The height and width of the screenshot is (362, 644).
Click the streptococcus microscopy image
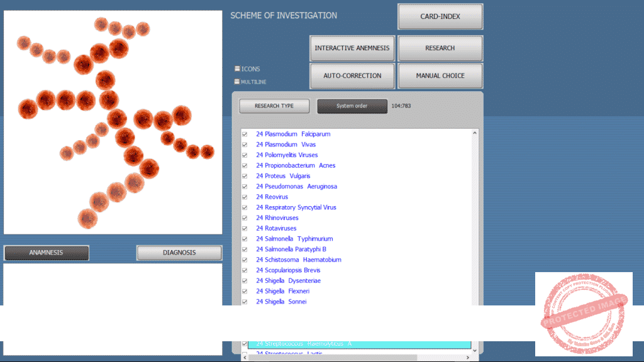(113, 123)
